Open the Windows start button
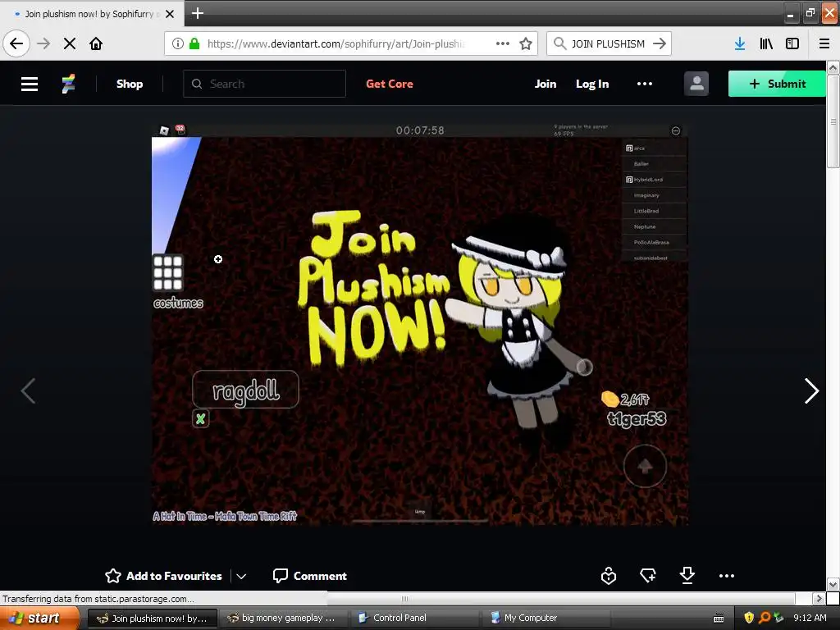The width and height of the screenshot is (840, 630). pyautogui.click(x=40, y=618)
